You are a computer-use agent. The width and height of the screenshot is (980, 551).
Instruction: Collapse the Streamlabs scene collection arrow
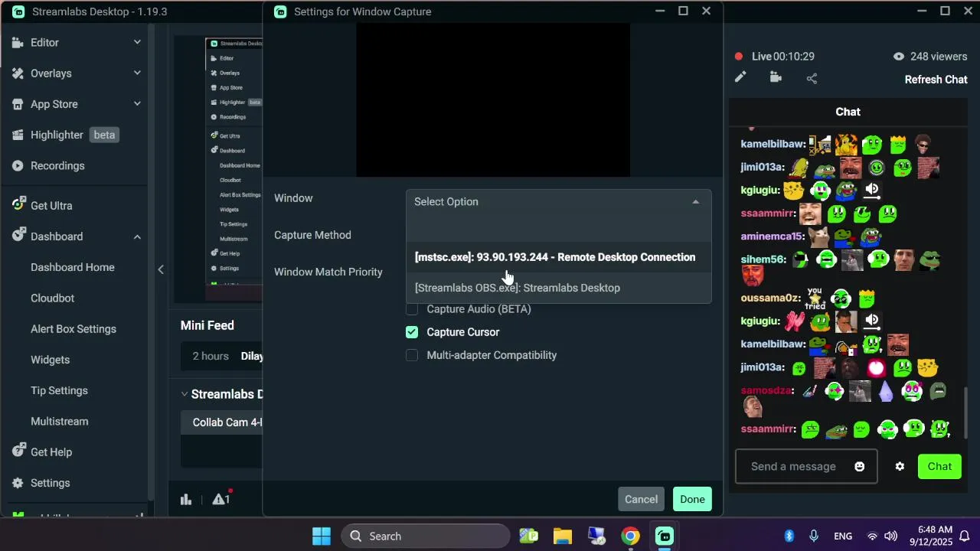click(185, 394)
